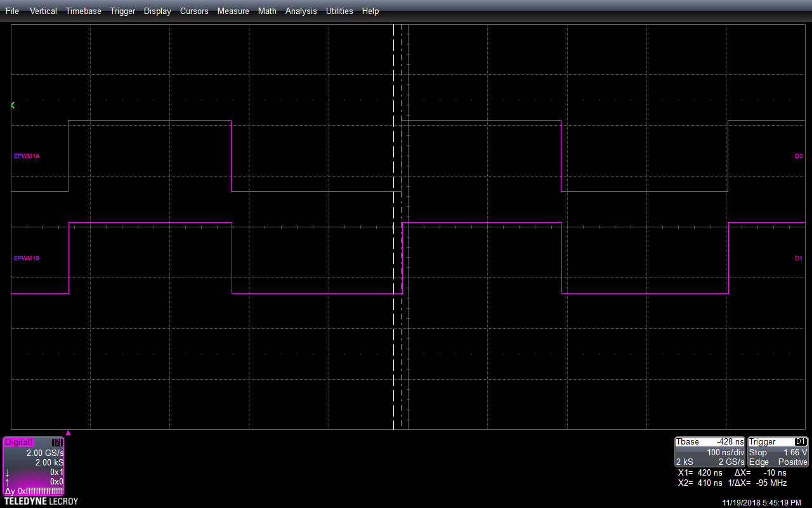Click the 2.00 GS/s sample rate value
Image resolution: width=812 pixels, height=508 pixels.
pos(45,453)
